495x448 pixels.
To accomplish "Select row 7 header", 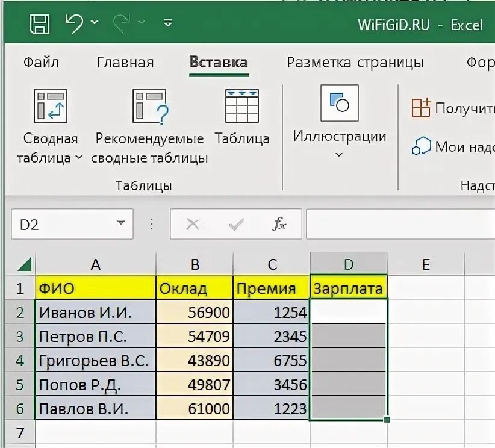I will tap(20, 432).
